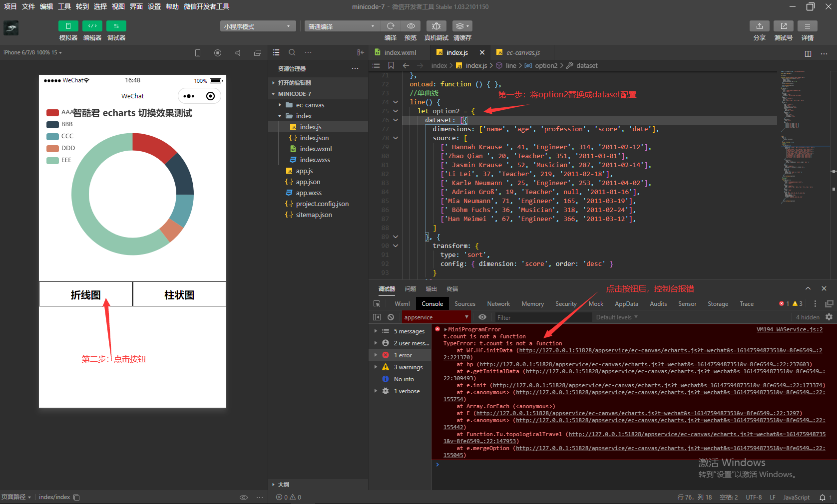Click the simulator record (circle dot) icon
The width and height of the screenshot is (837, 504).
[218, 52]
